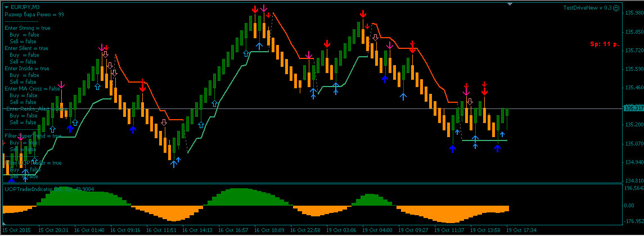The image size is (644, 236).
Task: Click the 135.590 price axis label
Action: pos(633,69)
